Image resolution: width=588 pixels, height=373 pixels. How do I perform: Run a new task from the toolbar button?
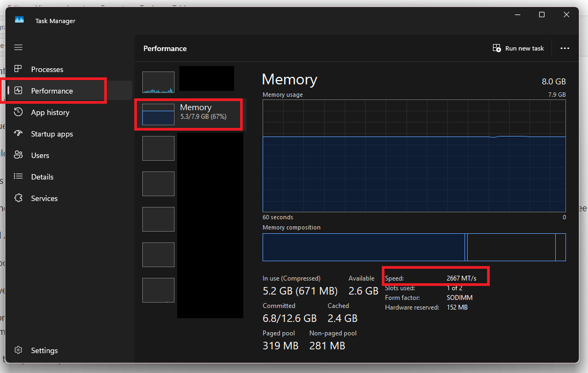pos(518,48)
